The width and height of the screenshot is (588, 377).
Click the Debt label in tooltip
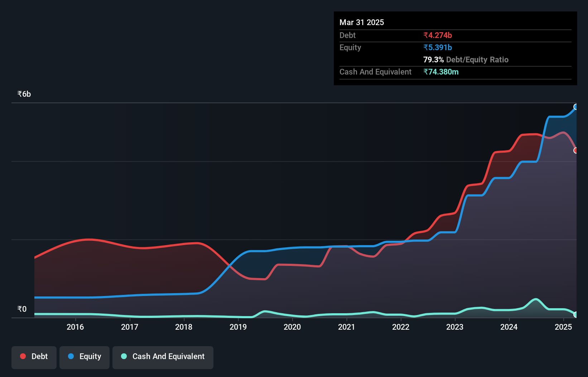[347, 35]
